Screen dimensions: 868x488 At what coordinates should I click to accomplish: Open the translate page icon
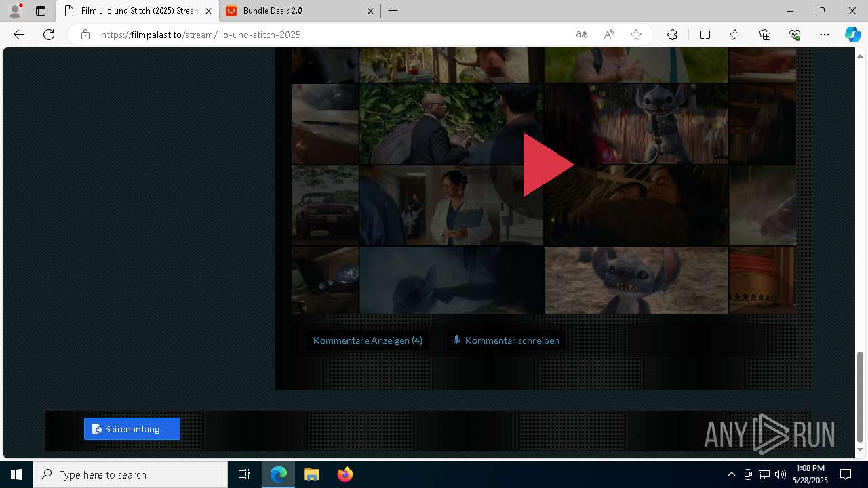582,35
